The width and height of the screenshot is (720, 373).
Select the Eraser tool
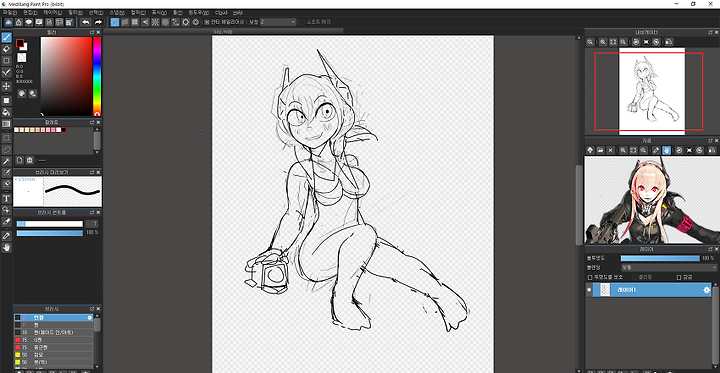coord(6,49)
